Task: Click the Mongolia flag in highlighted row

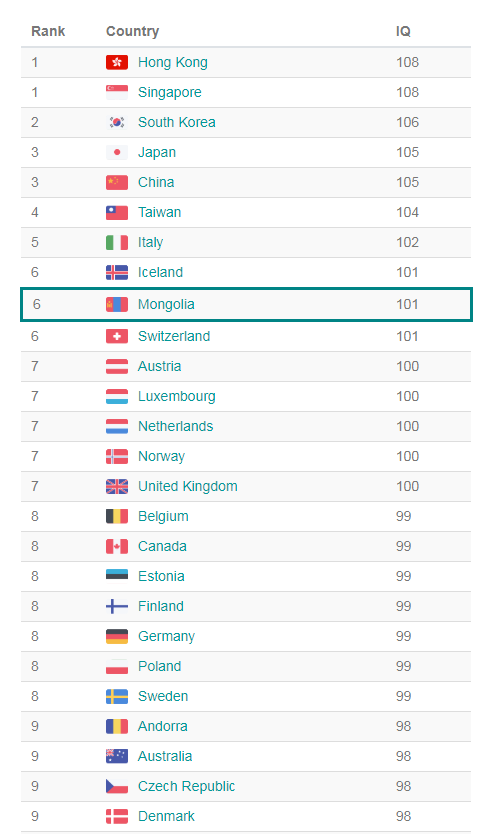Action: coord(117,304)
